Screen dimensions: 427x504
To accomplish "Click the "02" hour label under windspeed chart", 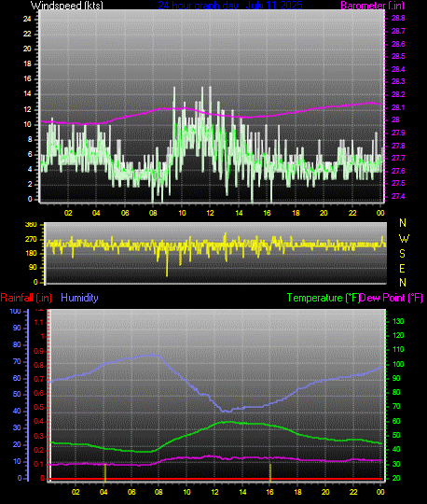I will point(68,213).
